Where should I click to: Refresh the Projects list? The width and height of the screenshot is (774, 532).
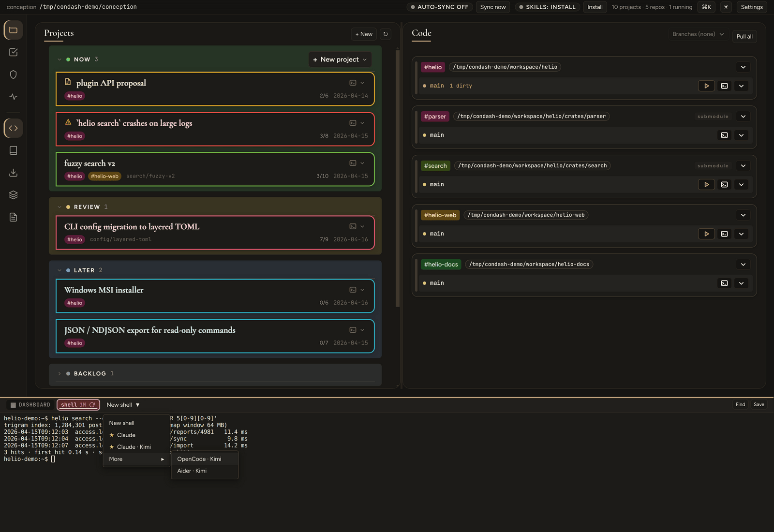[386, 34]
